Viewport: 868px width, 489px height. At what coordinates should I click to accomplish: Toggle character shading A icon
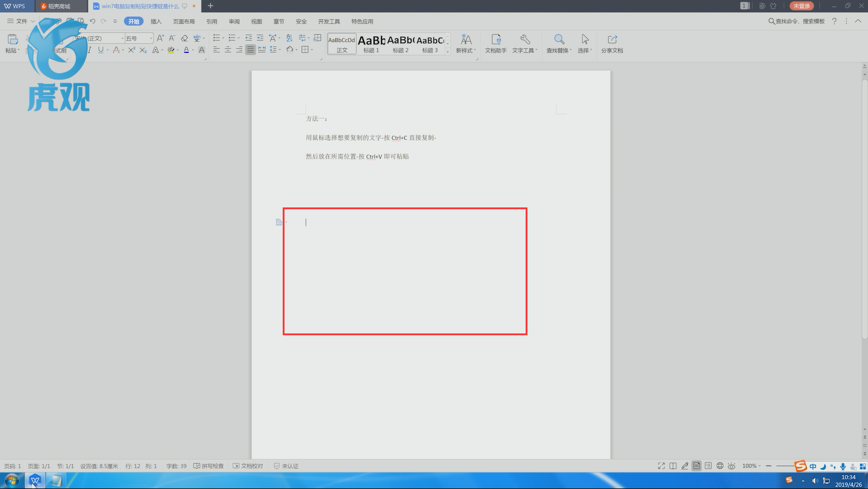(x=201, y=50)
